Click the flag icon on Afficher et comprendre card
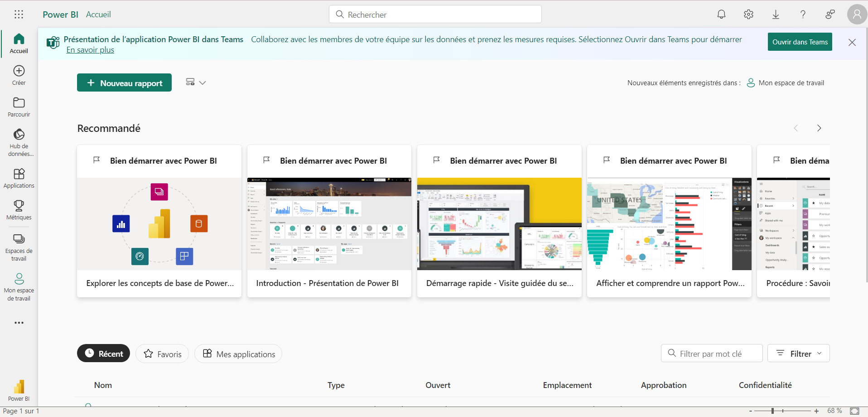 pyautogui.click(x=607, y=160)
